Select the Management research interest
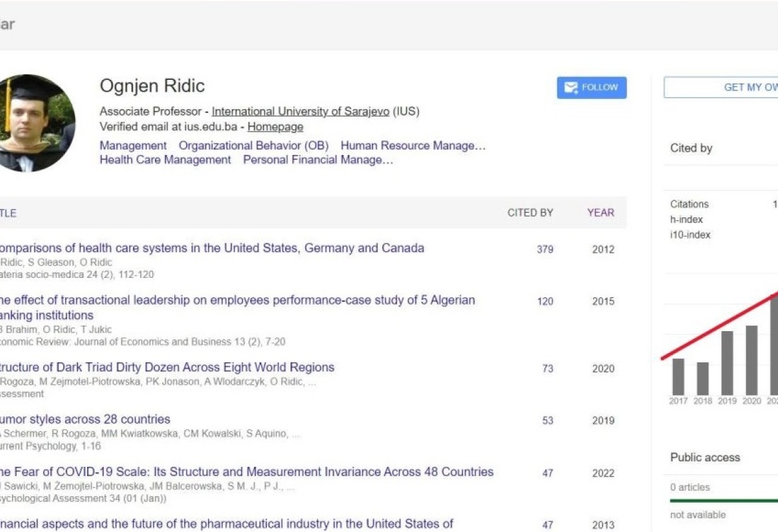The image size is (778, 532). 132,145
